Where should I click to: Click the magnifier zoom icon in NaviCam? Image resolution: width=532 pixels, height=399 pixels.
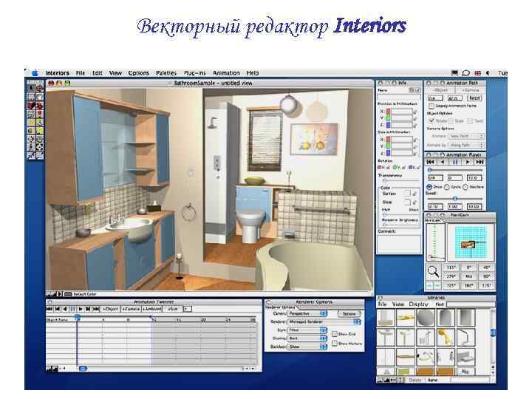(433, 271)
